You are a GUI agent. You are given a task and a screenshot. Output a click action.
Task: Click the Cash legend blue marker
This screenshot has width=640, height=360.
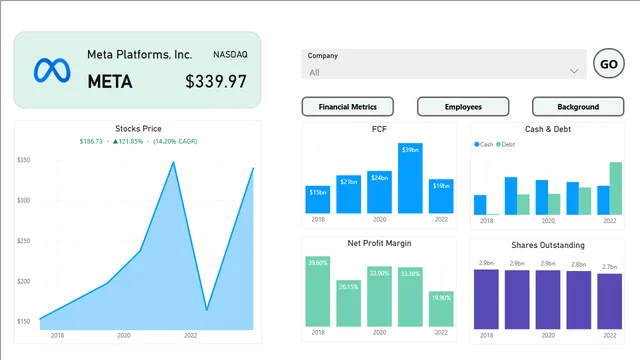[x=477, y=144]
